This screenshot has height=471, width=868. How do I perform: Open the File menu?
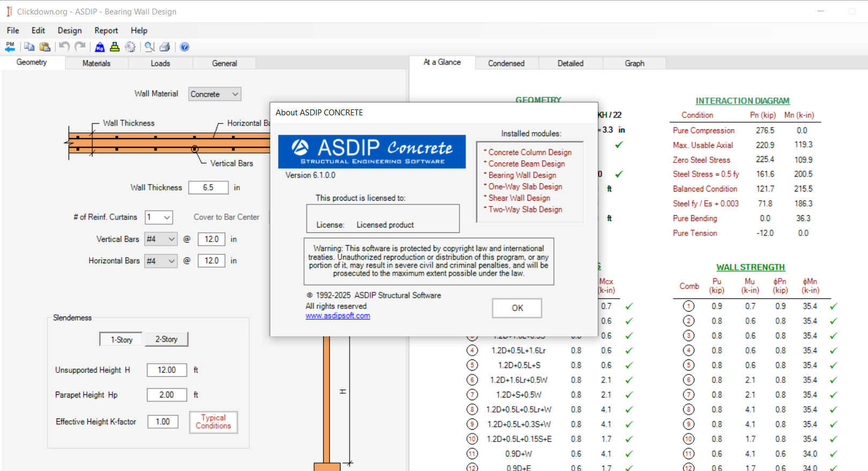[13, 31]
